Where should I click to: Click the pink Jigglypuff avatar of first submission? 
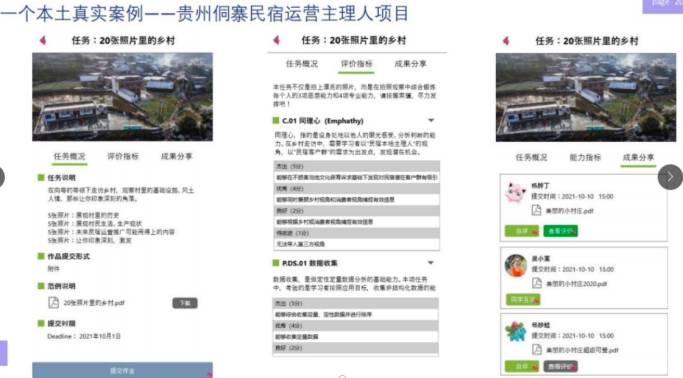[516, 192]
